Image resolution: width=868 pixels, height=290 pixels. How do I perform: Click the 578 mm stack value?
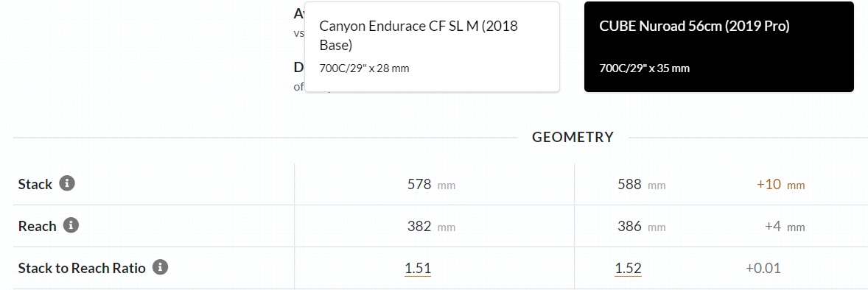(x=431, y=184)
